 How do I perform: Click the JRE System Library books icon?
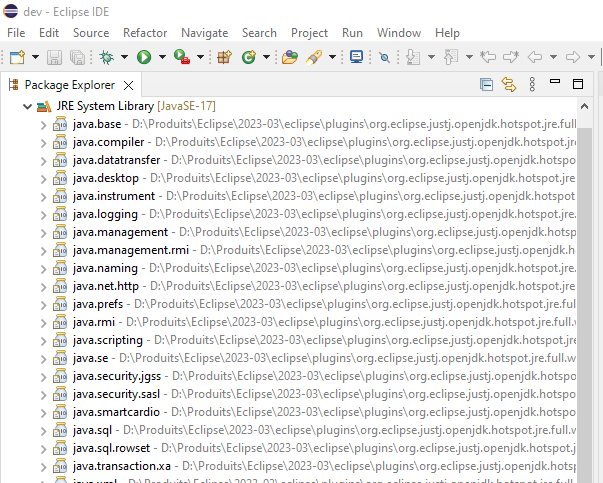44,106
